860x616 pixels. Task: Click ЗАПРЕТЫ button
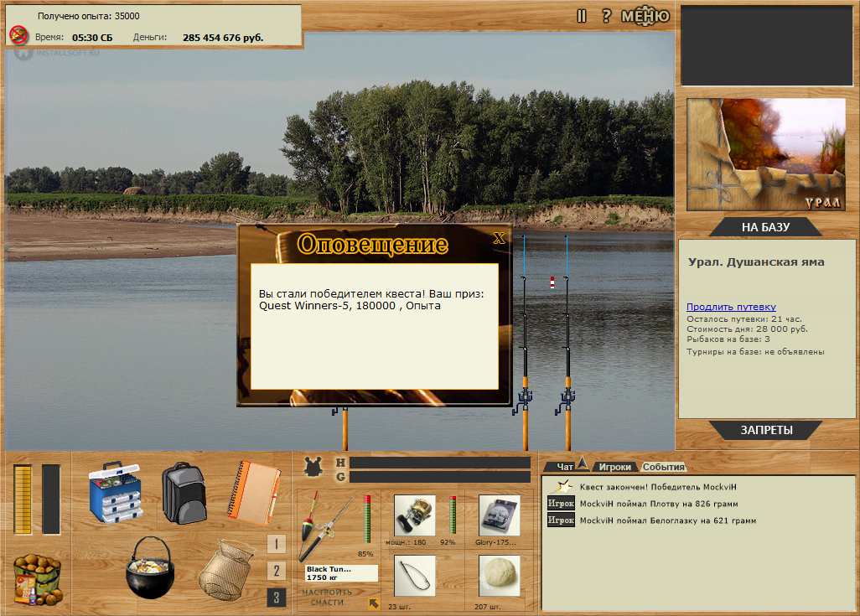(x=766, y=430)
